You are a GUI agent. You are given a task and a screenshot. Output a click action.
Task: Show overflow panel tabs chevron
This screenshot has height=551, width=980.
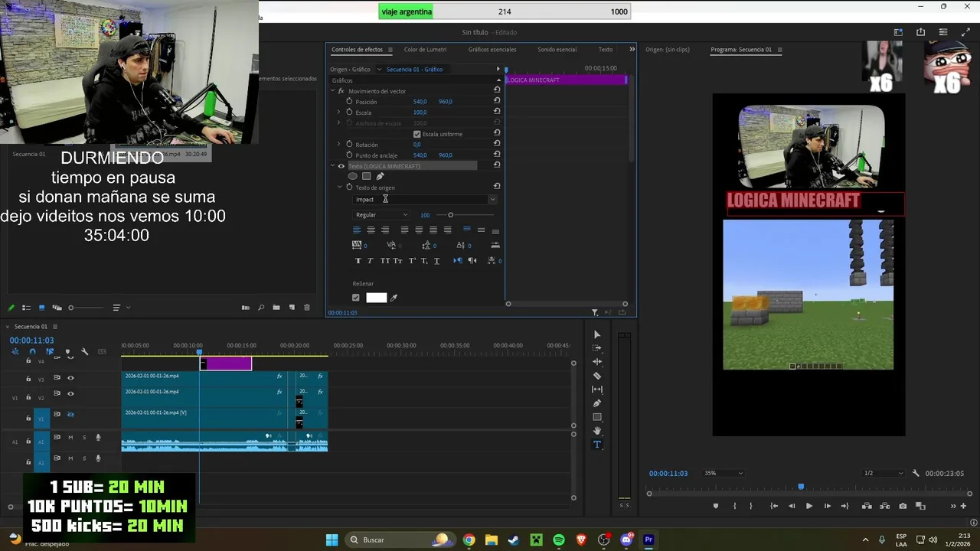[632, 49]
